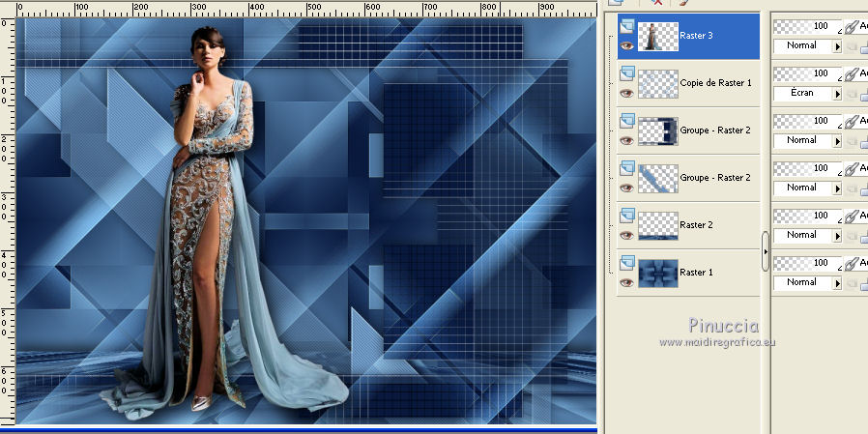Hide the Raster 3 layer

click(626, 46)
